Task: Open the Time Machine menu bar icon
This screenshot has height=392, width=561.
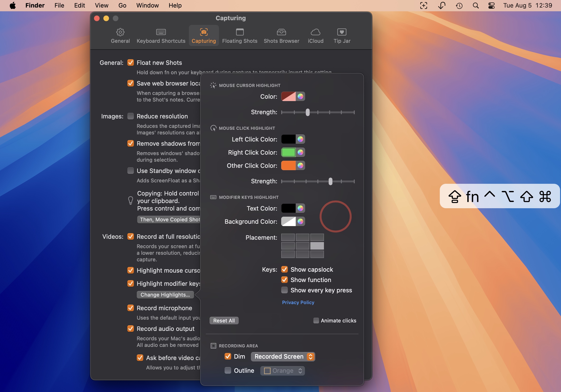Action: point(459,5)
